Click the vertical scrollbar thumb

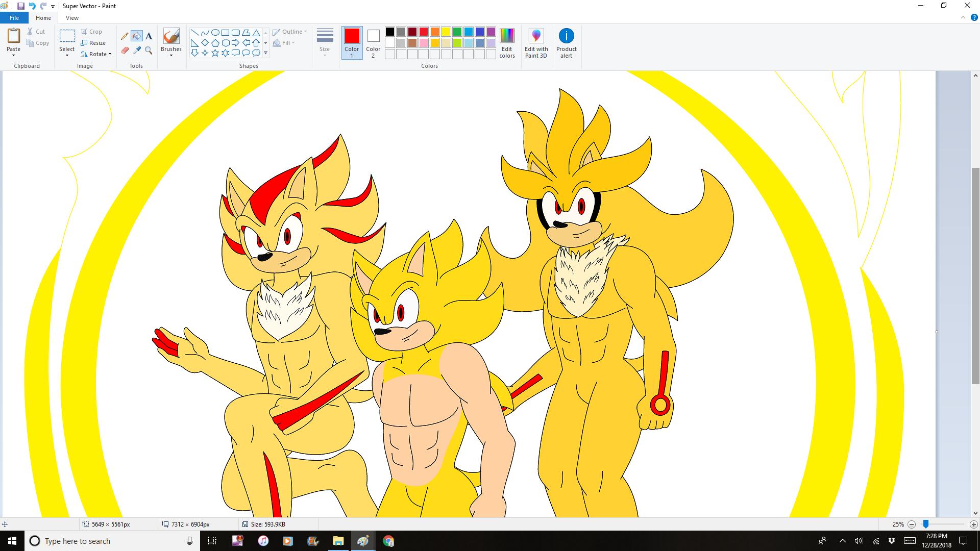point(975,275)
